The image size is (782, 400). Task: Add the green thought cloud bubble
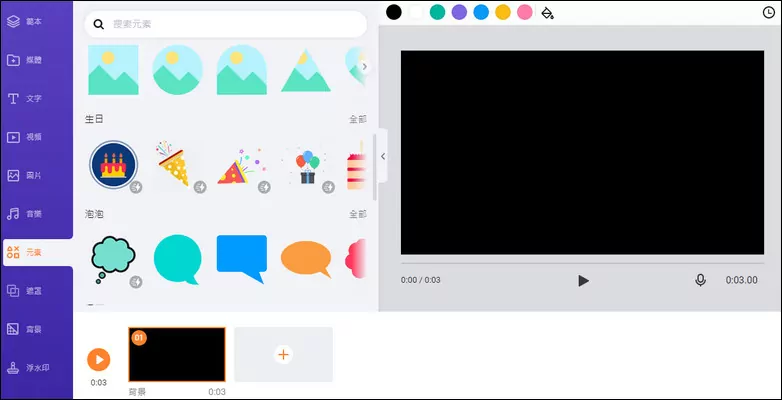[x=113, y=259]
